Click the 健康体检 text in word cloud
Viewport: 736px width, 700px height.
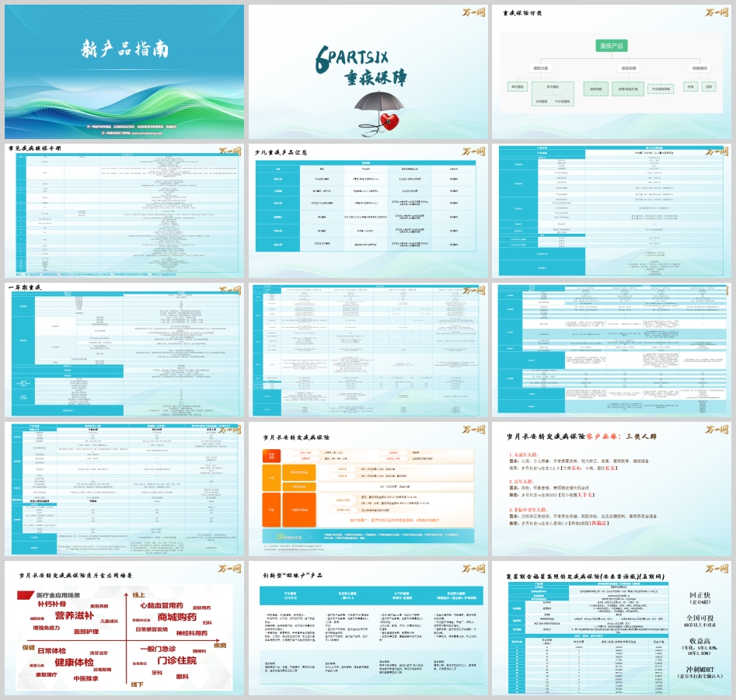coord(76,662)
